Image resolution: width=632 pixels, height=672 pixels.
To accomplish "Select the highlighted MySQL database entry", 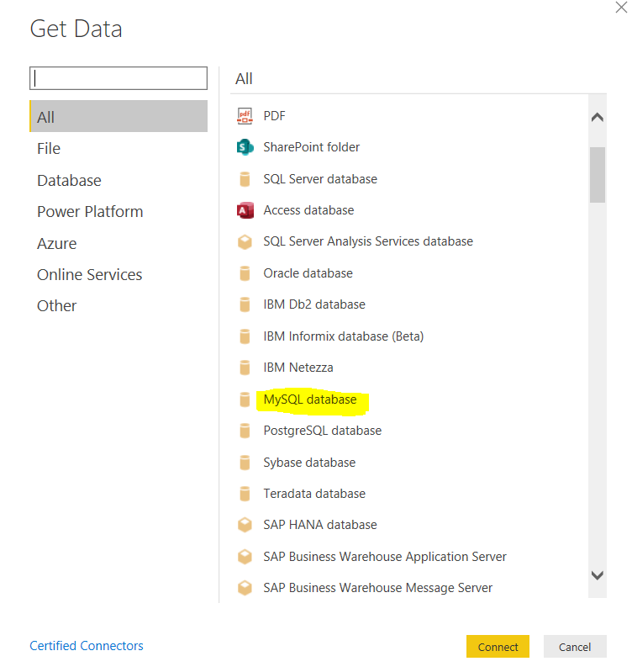I will [310, 399].
